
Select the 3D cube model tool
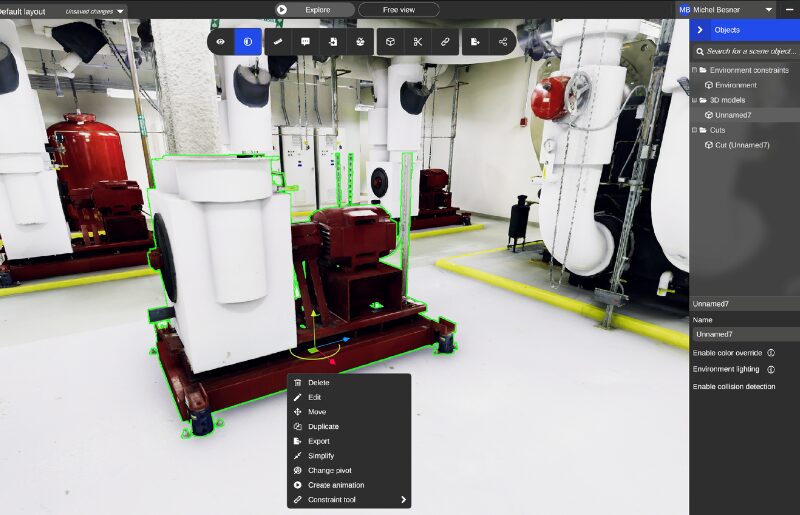pyautogui.click(x=390, y=42)
